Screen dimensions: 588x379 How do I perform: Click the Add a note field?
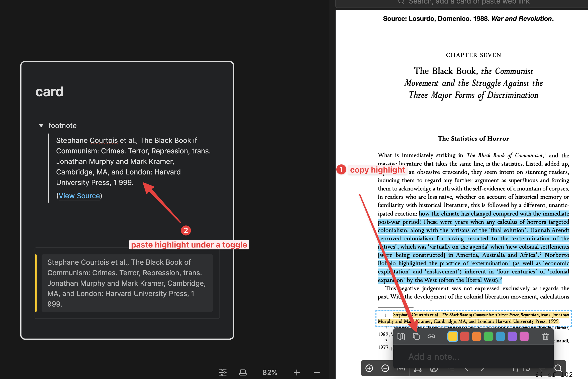pos(473,356)
